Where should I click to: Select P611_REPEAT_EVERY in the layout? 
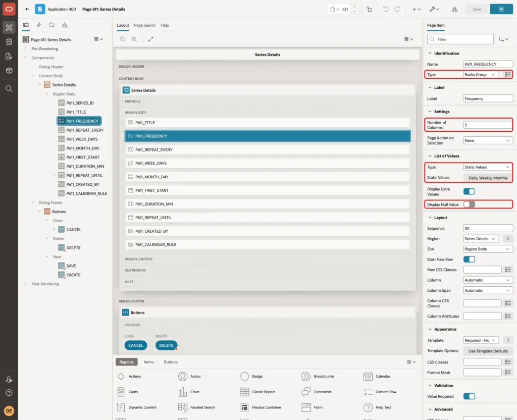tap(268, 149)
